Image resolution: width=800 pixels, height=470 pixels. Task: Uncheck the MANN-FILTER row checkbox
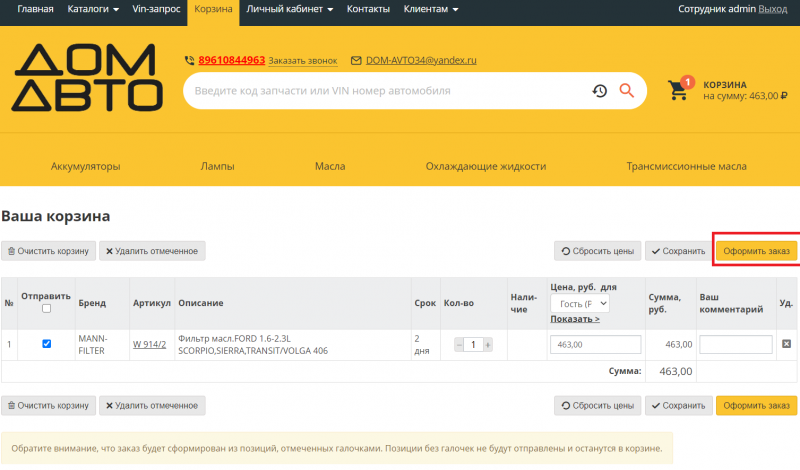tap(46, 343)
